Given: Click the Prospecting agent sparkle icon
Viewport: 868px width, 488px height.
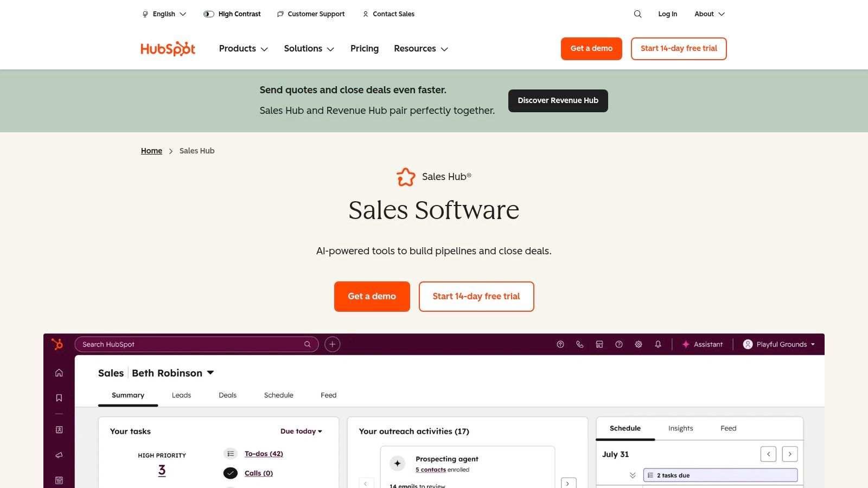Looking at the screenshot, I should pyautogui.click(x=398, y=463).
